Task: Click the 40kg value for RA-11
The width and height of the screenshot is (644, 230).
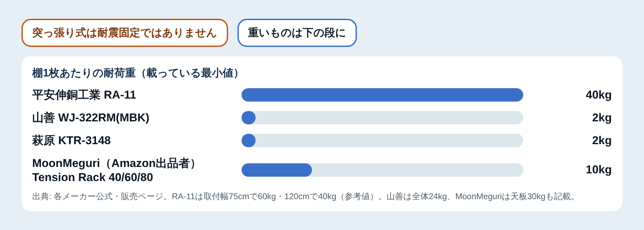Action: (x=599, y=95)
